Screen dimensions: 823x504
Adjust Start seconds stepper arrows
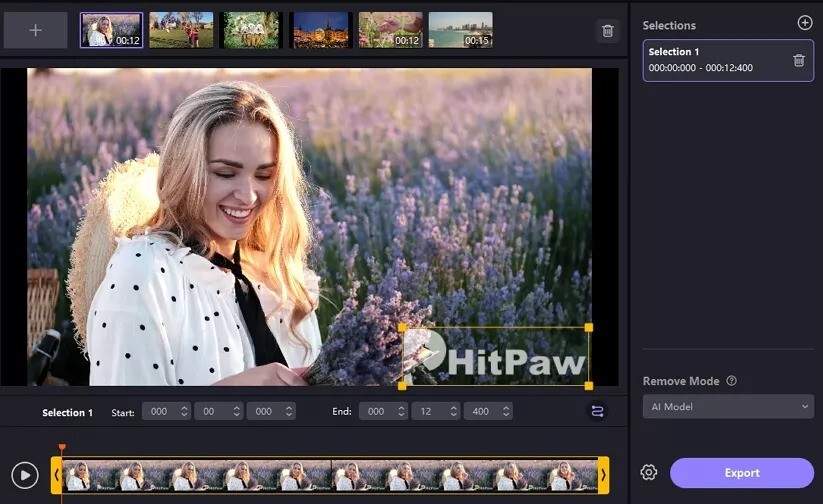(x=237, y=411)
